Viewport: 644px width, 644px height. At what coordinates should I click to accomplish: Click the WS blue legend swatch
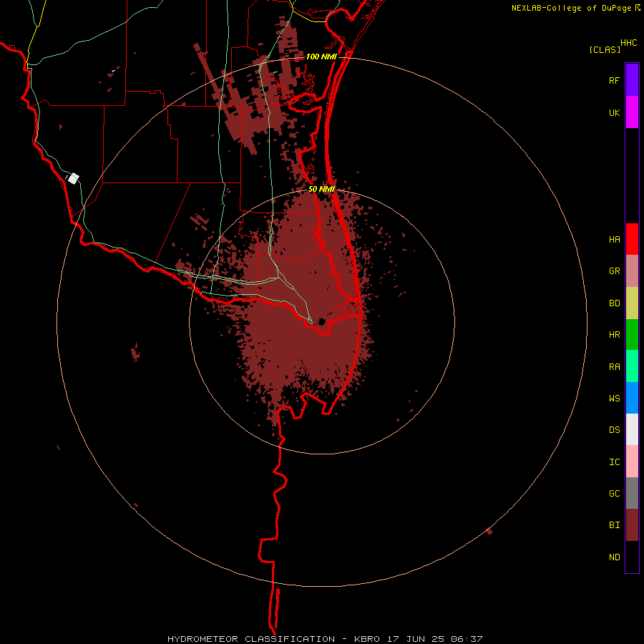[632, 398]
